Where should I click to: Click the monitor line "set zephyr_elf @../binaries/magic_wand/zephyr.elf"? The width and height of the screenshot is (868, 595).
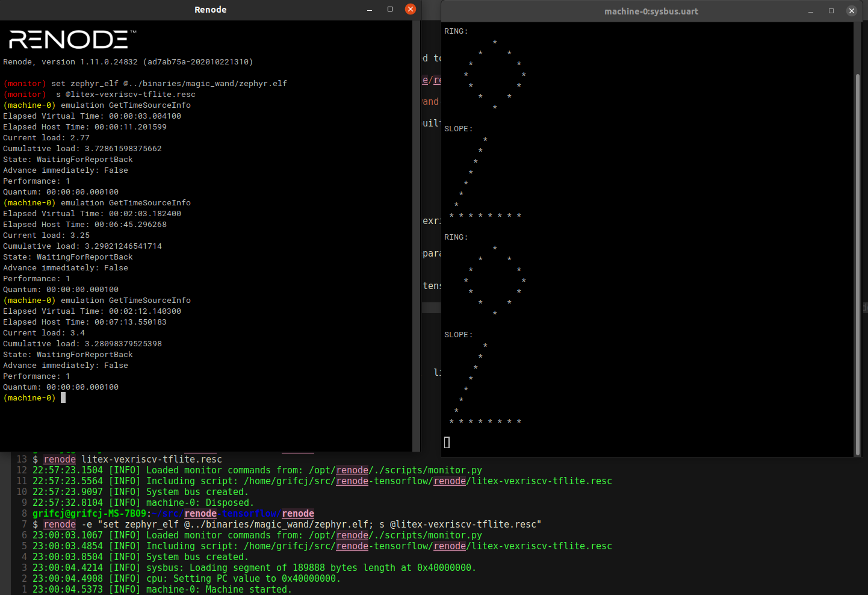(169, 84)
